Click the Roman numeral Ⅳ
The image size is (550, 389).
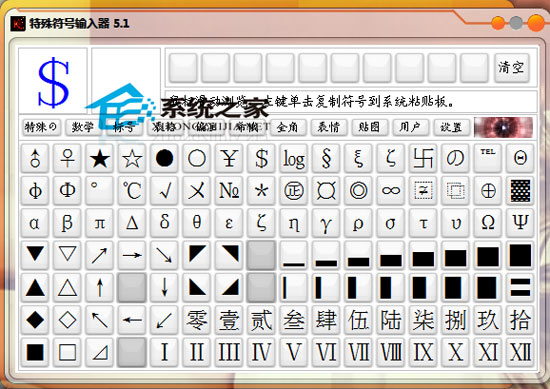coord(261,352)
